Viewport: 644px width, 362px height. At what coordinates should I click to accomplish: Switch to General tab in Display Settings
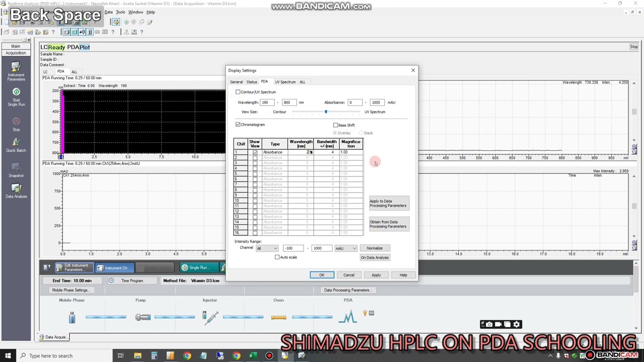pyautogui.click(x=236, y=82)
